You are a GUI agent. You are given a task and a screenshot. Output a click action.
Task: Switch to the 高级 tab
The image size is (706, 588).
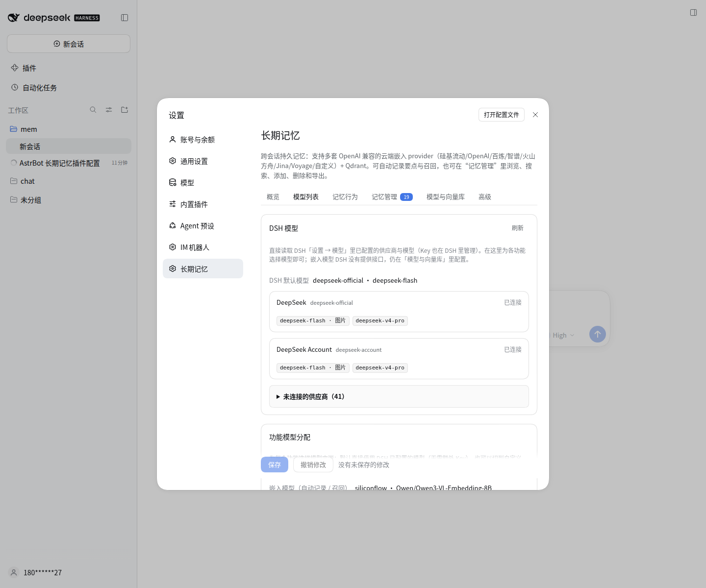point(485,197)
